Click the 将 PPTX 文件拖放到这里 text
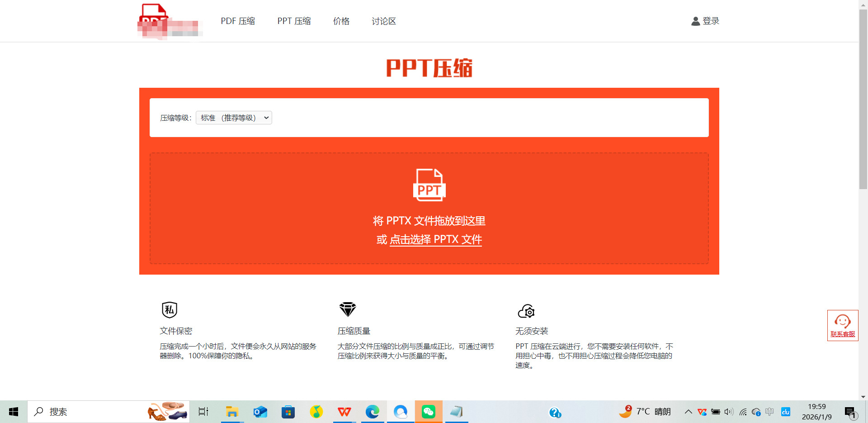This screenshot has width=868, height=423. click(x=429, y=221)
